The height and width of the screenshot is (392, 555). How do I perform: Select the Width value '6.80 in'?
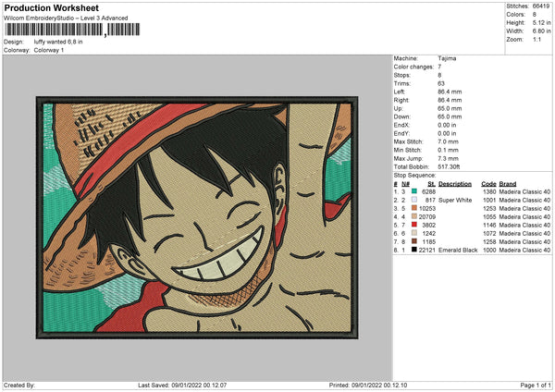pyautogui.click(x=541, y=31)
